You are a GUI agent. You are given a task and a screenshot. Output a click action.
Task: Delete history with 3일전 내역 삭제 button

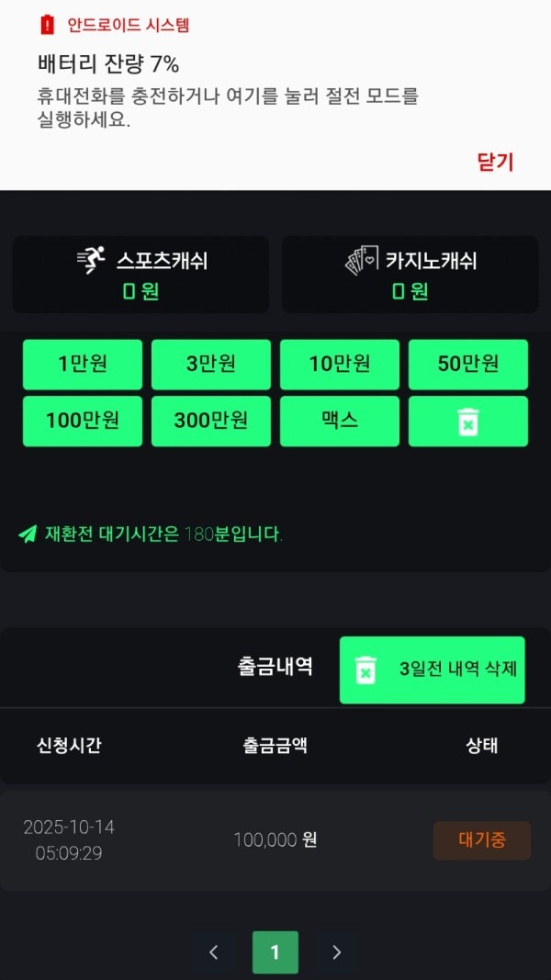point(433,670)
